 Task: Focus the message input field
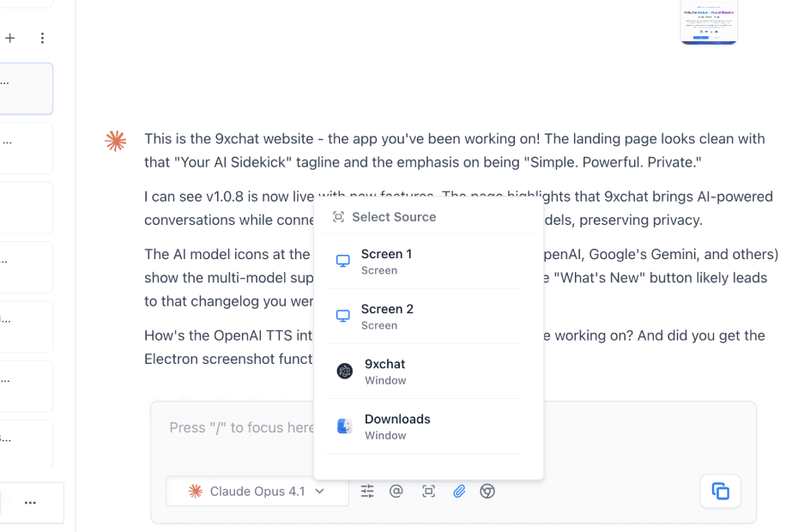(x=240, y=428)
